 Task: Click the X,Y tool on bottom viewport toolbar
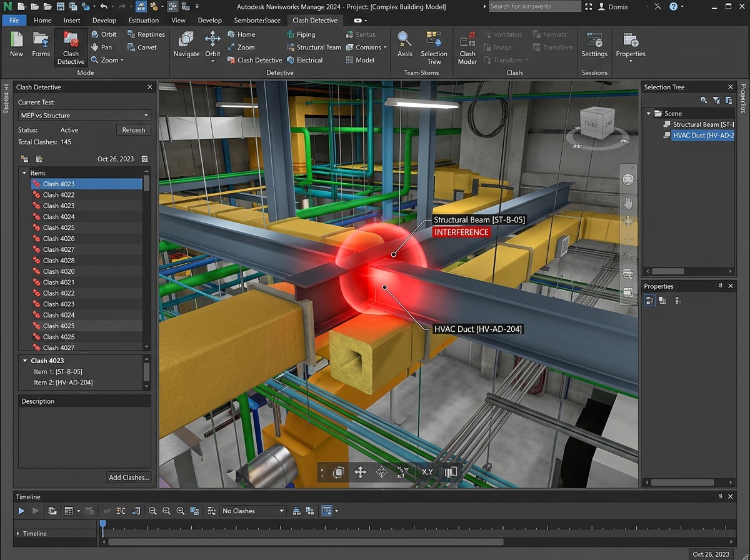(427, 472)
